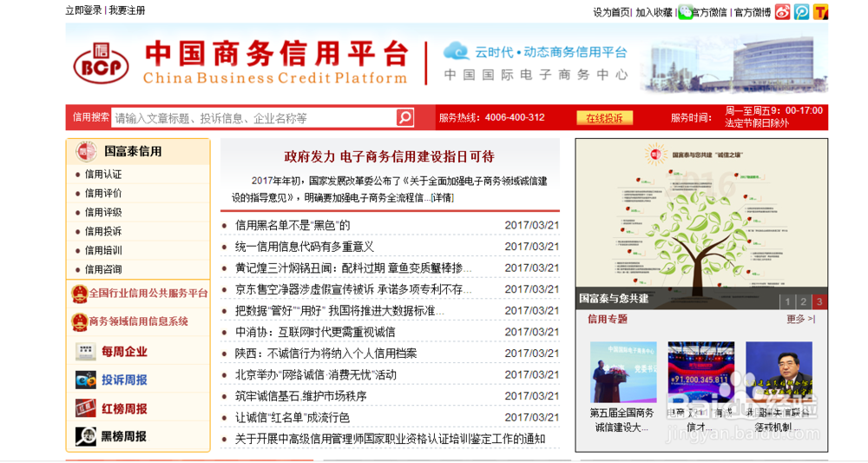Viewport: 868px width, 463px height.
Task: Open headline 政府发力 电子商务信用建设指日可待
Action: click(x=389, y=156)
